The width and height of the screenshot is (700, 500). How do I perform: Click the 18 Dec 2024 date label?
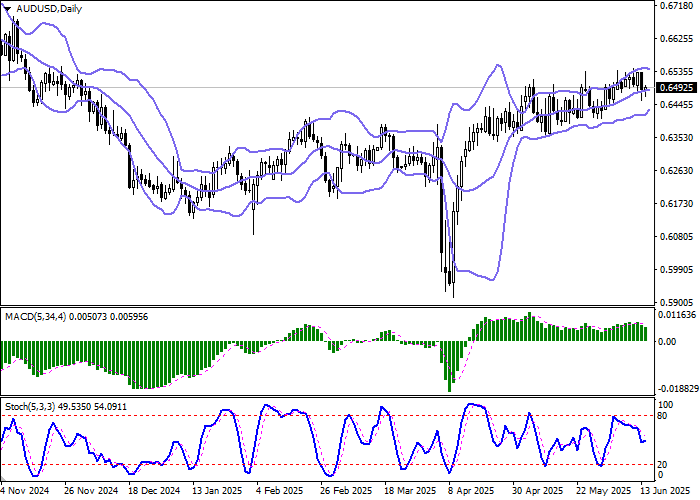[x=155, y=492]
